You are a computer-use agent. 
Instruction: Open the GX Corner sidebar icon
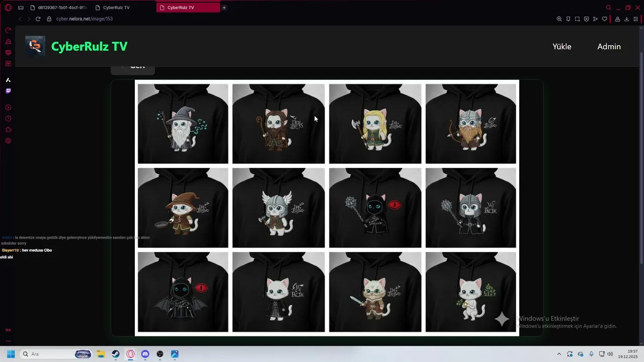[x=8, y=330]
